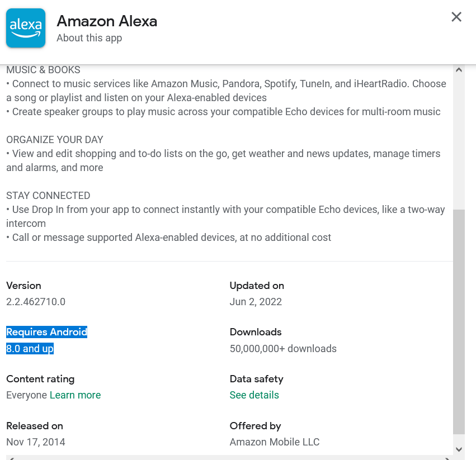Click the scrollbar track above the thumb
Screen dimensions: 476x460
click(x=459, y=140)
